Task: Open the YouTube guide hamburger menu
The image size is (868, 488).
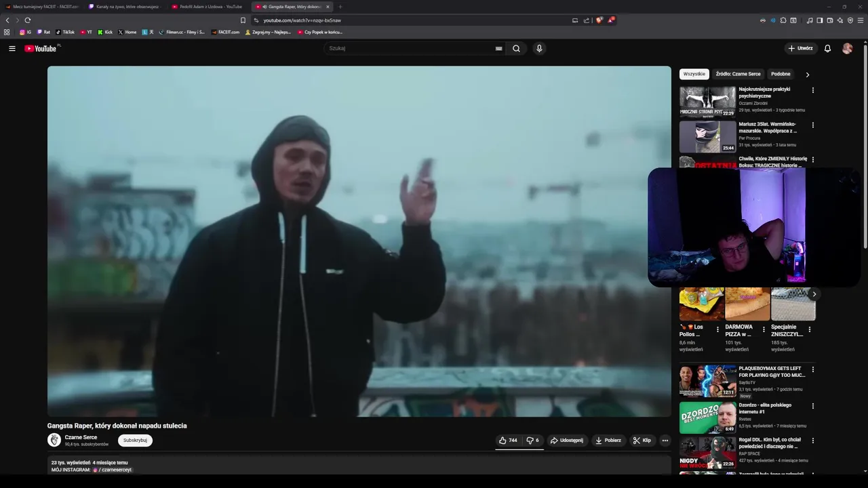Action: (12, 48)
